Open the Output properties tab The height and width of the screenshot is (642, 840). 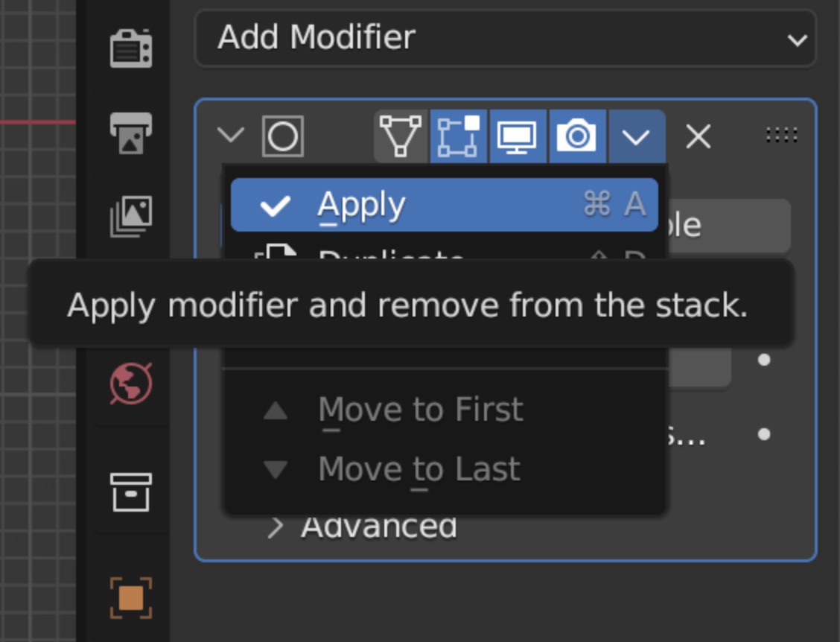[x=131, y=133]
